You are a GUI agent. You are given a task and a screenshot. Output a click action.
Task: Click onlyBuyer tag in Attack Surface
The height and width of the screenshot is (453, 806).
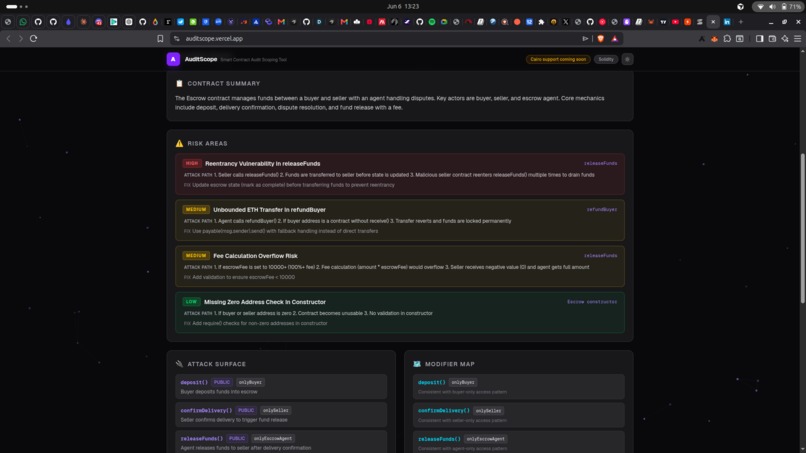click(x=250, y=383)
